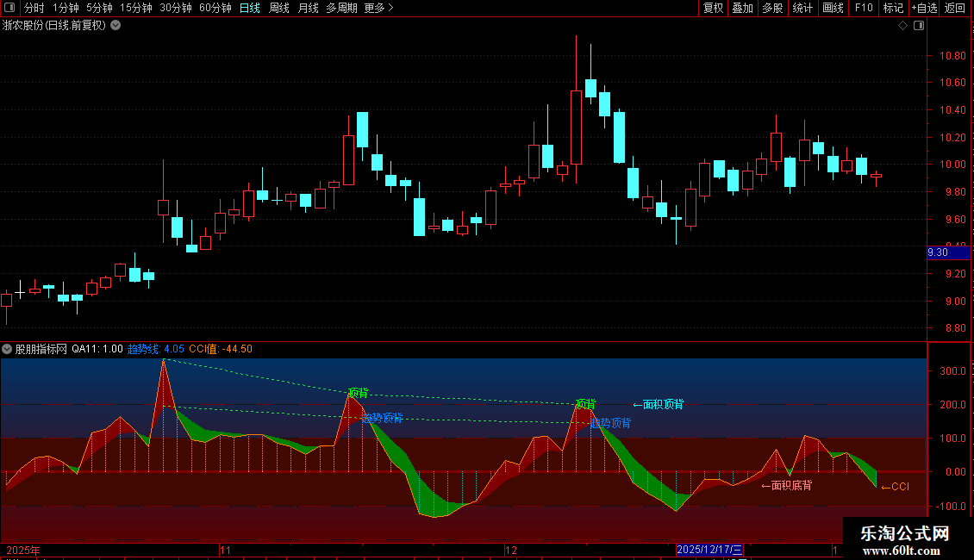
Task: Select the 15分钟 period tab
Action: point(136,8)
